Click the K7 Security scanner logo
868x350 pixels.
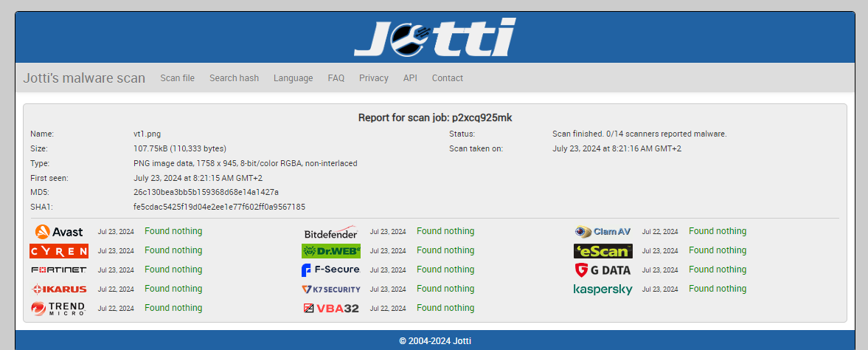(331, 289)
